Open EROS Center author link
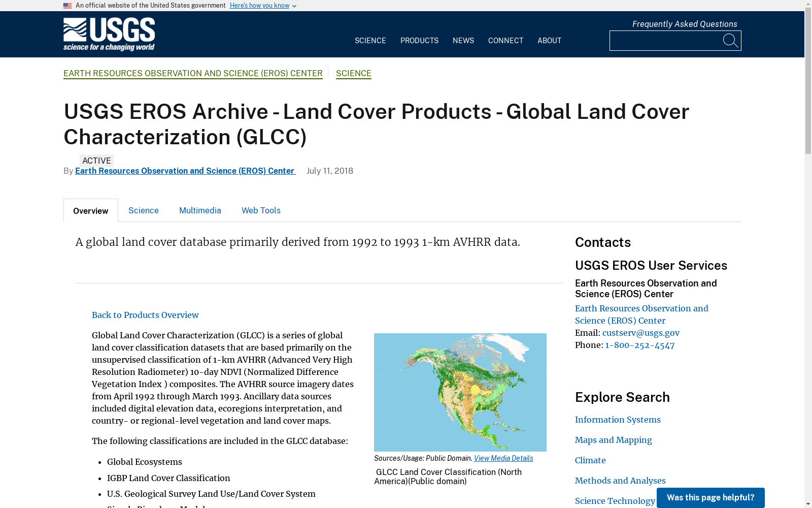The image size is (812, 508). (185, 171)
